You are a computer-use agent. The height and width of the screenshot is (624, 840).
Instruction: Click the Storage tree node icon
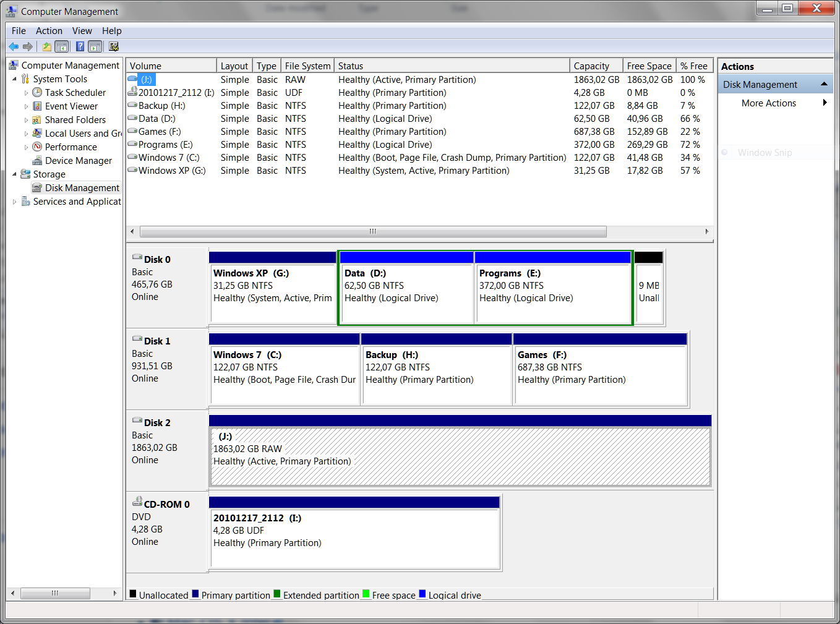tap(25, 174)
